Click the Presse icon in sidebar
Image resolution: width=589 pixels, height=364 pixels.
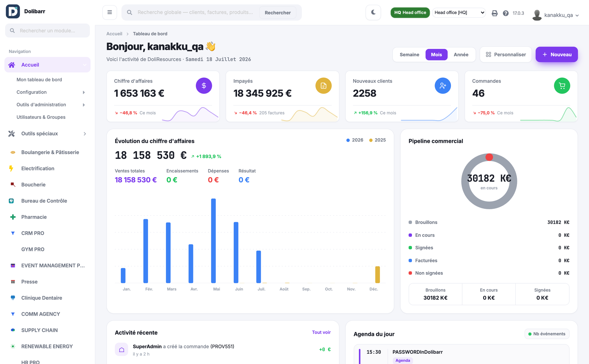(x=13, y=282)
